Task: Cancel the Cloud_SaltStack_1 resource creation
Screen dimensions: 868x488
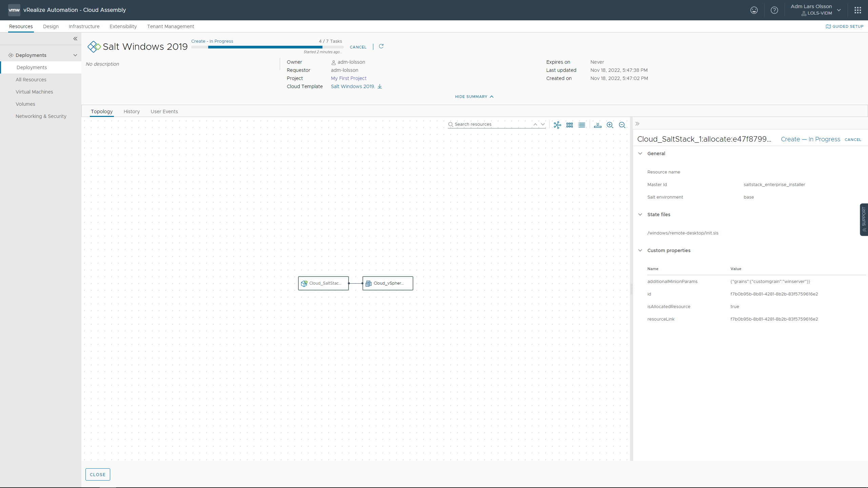Action: [853, 140]
